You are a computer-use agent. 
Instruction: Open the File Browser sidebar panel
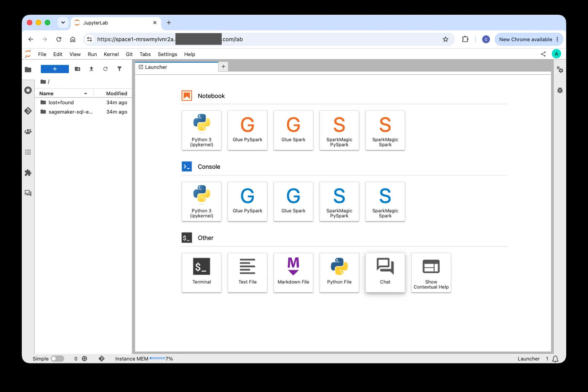click(28, 70)
